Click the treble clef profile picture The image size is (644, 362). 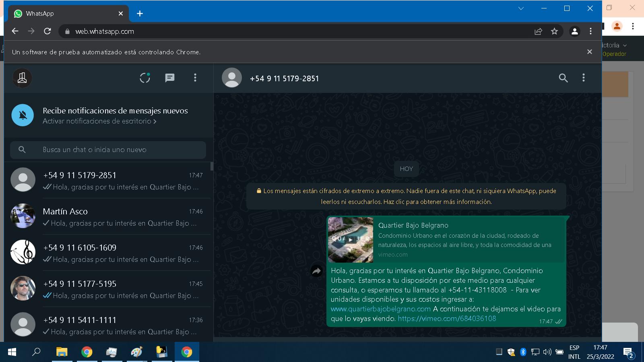pos(23,252)
